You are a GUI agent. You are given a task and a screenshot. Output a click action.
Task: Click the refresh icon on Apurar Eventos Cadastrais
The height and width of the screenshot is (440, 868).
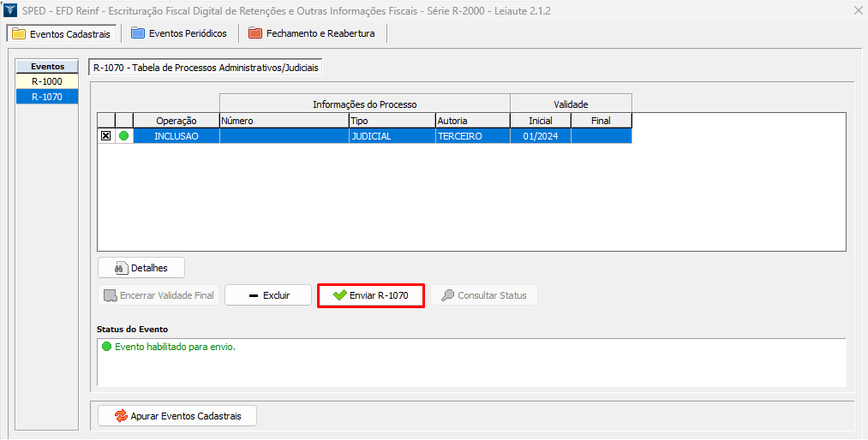[x=121, y=416]
